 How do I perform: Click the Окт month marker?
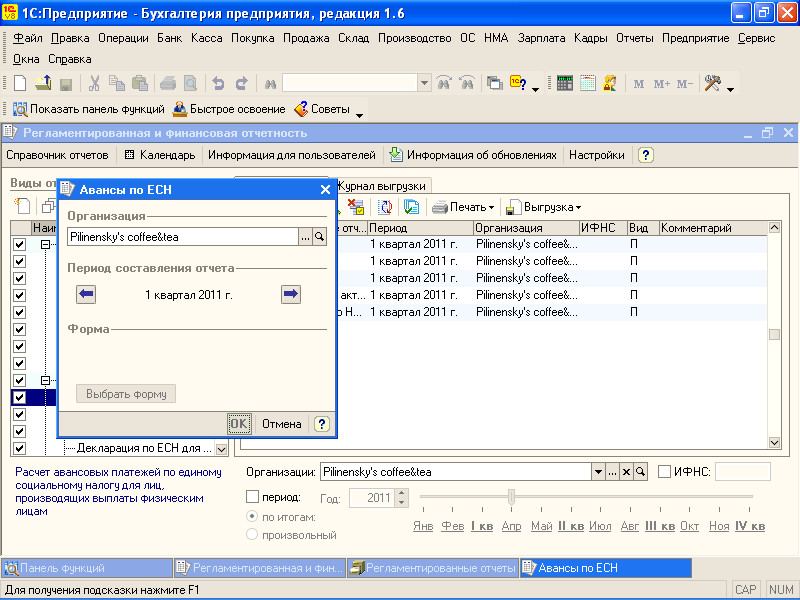click(x=689, y=526)
